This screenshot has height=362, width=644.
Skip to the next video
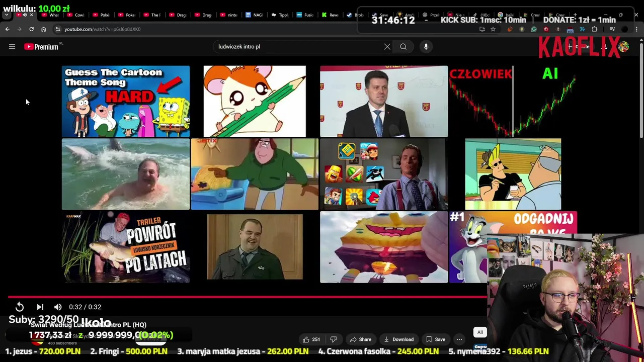(40, 307)
